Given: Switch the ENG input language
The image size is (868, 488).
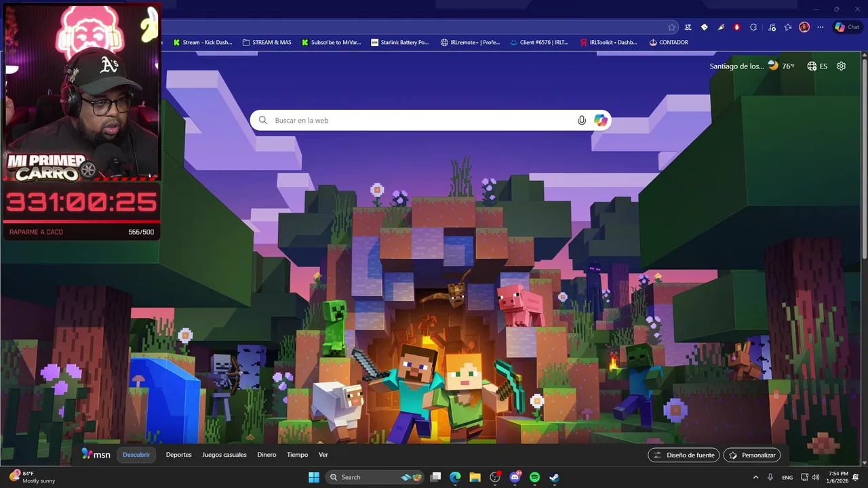Looking at the screenshot, I should point(787,477).
